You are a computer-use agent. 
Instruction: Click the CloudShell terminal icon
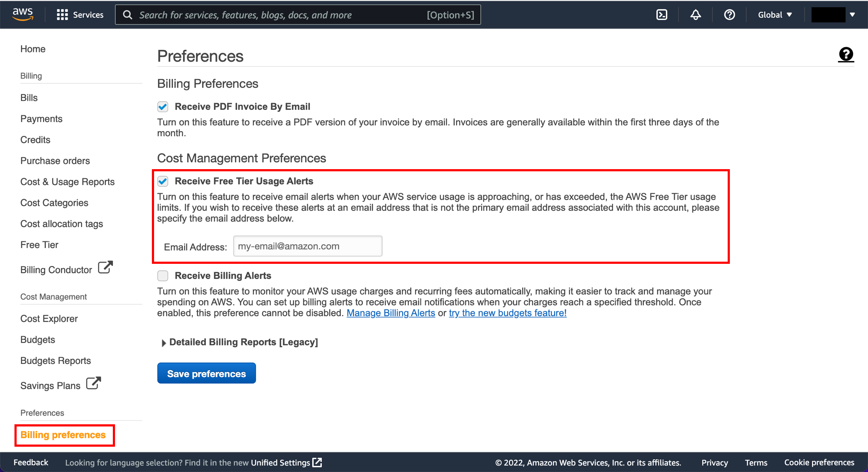tap(662, 14)
